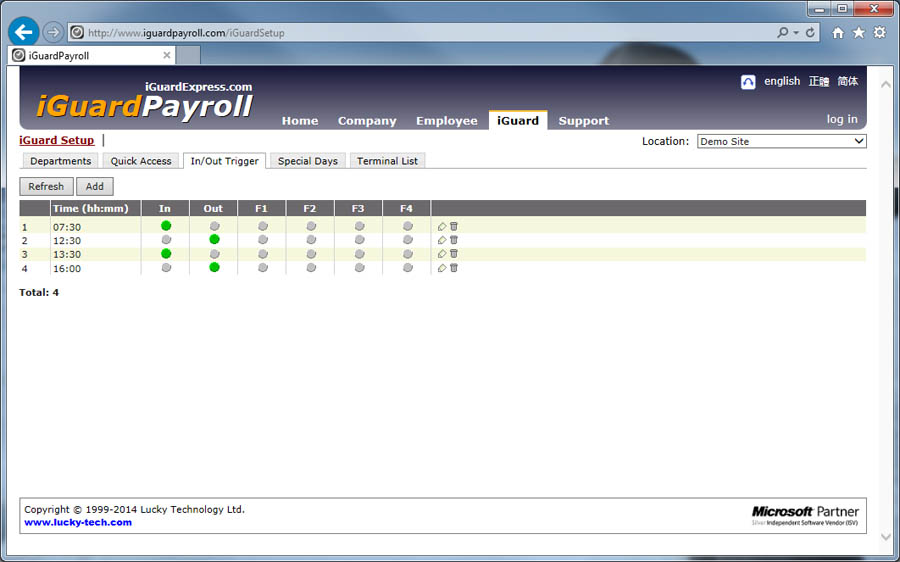Delete the 16:00 trigger with trash icon
Image resolution: width=900 pixels, height=562 pixels.
pyautogui.click(x=453, y=268)
